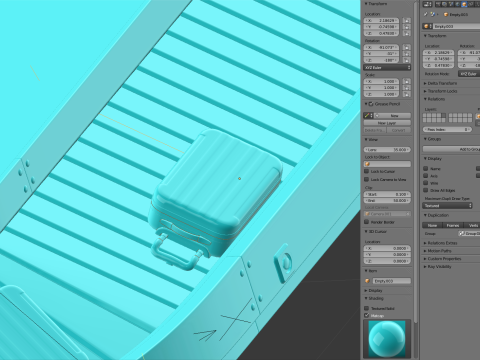Click the lock icon beside Scale X

click(x=406, y=81)
